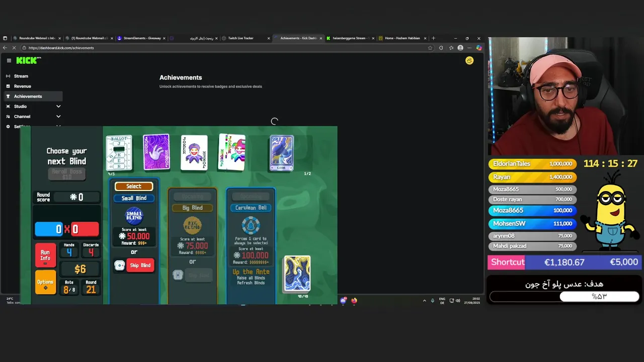This screenshot has height=362, width=644.
Task: Select the colorful clown joker card
Action: (x=232, y=152)
